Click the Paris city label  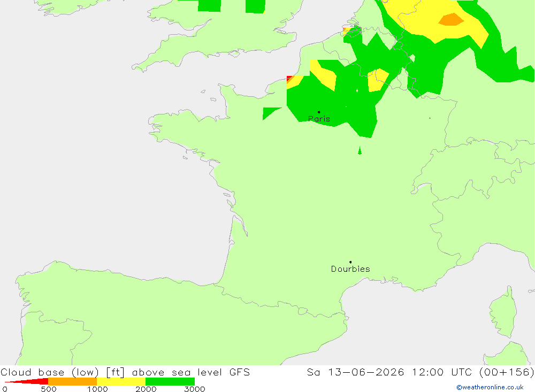(x=319, y=119)
